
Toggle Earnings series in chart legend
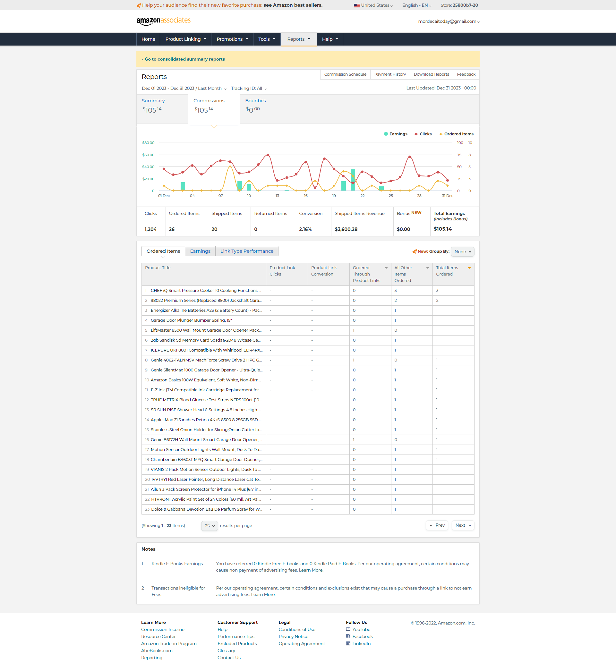pos(395,134)
